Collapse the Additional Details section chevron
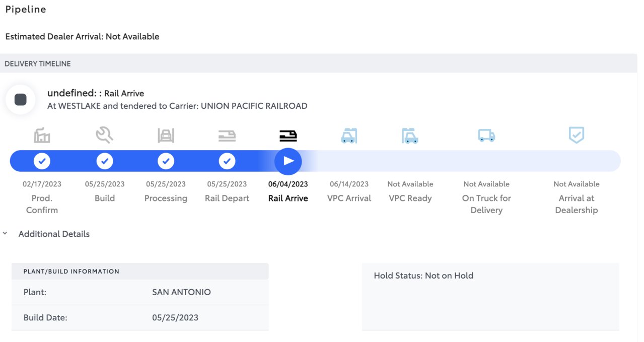The image size is (644, 342). pos(5,234)
